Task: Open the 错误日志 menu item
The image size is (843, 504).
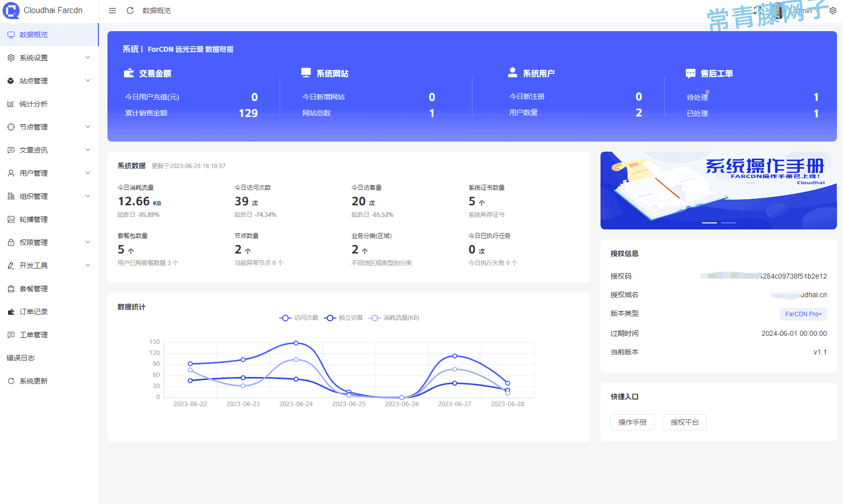Action: (49, 358)
